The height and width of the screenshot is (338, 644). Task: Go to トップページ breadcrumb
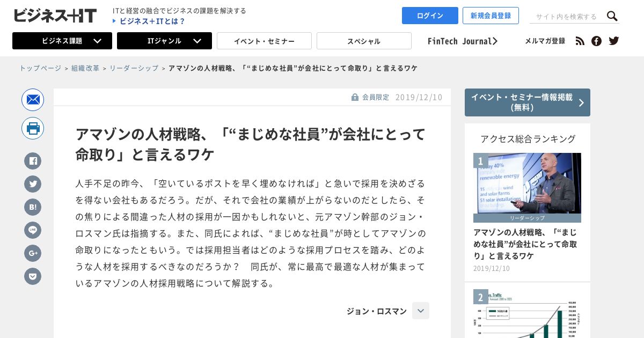tap(40, 68)
